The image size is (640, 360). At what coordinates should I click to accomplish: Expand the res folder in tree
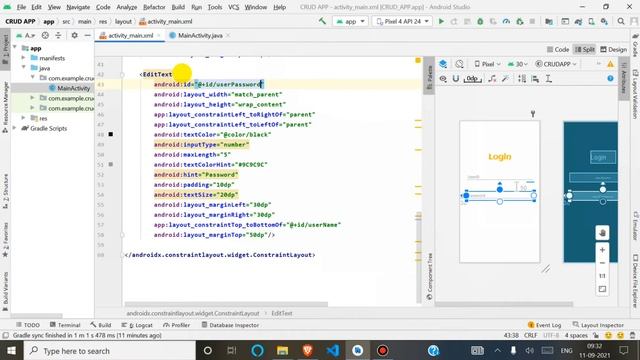(x=24, y=118)
